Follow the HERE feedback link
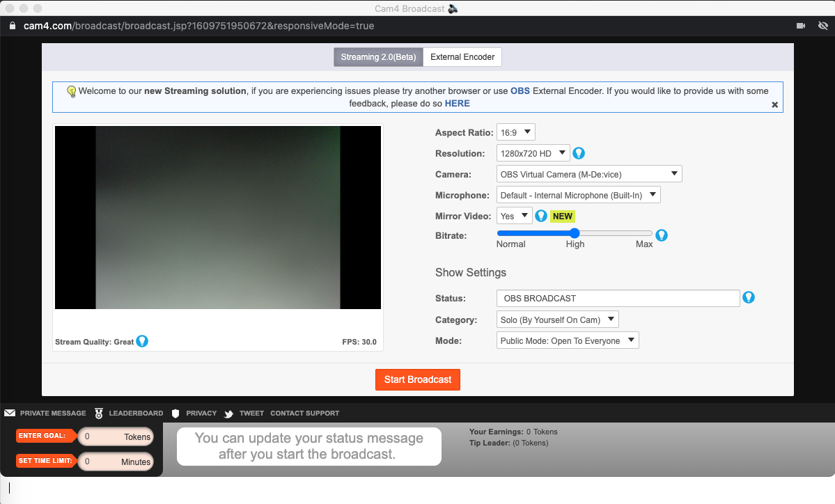 pos(457,103)
